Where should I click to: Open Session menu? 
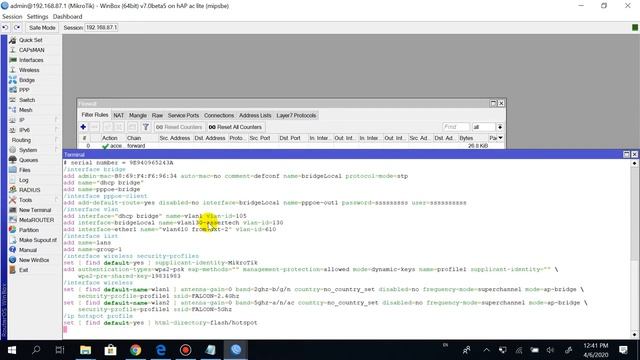pyautogui.click(x=12, y=17)
